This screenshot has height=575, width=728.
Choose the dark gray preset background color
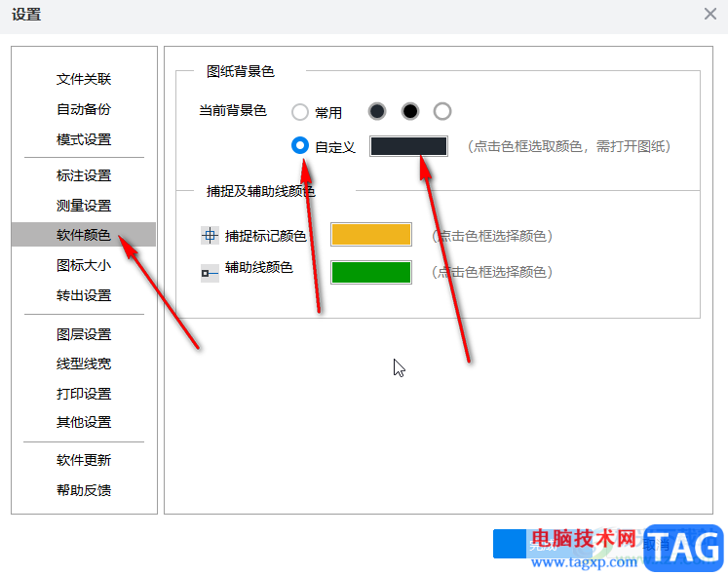tap(377, 111)
